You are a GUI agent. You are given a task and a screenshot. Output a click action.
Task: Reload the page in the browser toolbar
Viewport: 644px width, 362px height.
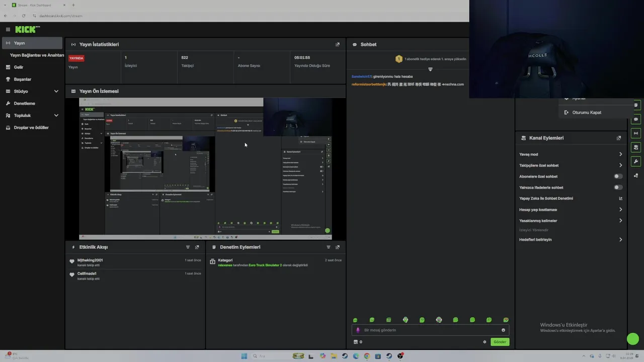[x=23, y=16]
